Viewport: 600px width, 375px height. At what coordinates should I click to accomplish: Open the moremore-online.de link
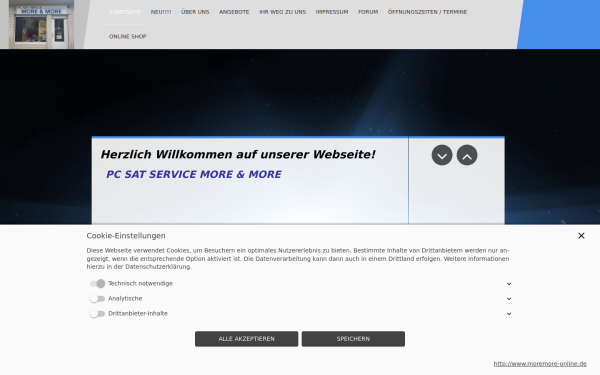click(540, 364)
